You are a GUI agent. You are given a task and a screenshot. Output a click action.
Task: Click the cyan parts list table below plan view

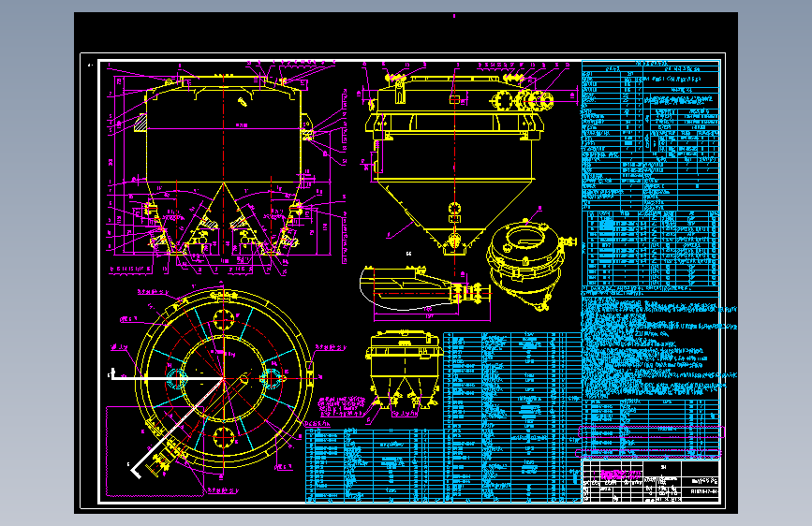click(374, 465)
